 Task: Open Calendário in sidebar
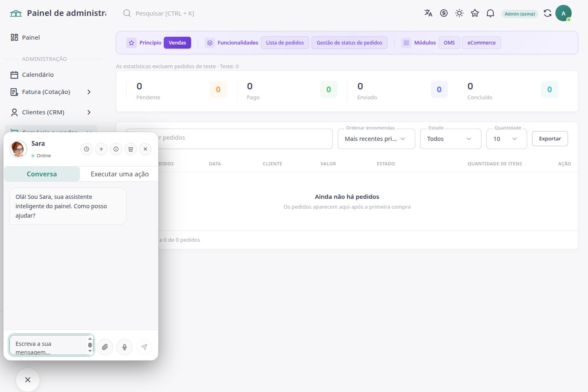(x=51, y=75)
